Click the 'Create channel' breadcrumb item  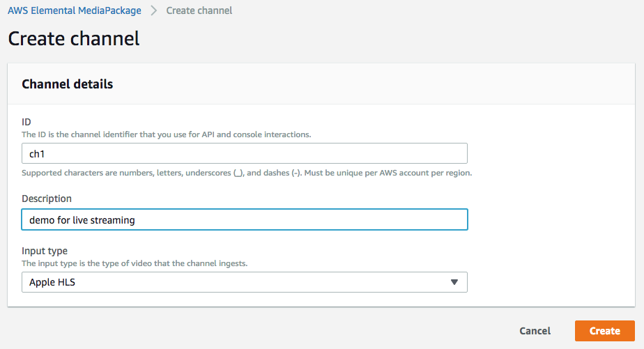(199, 10)
